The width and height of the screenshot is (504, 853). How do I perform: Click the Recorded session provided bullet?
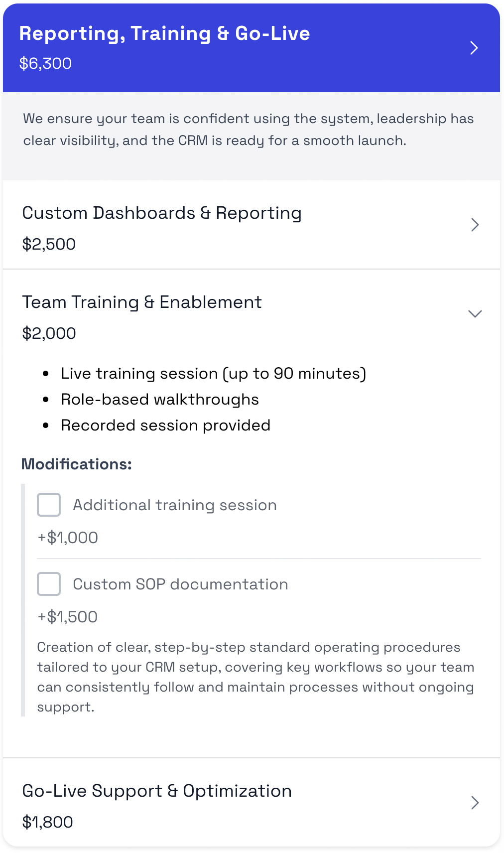coord(165,426)
